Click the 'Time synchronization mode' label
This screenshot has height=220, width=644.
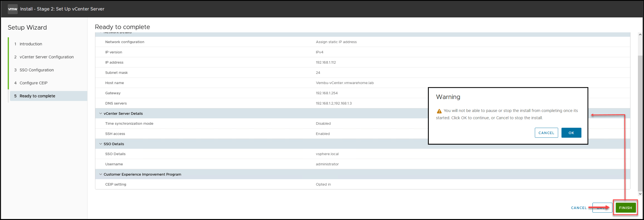tap(129, 124)
